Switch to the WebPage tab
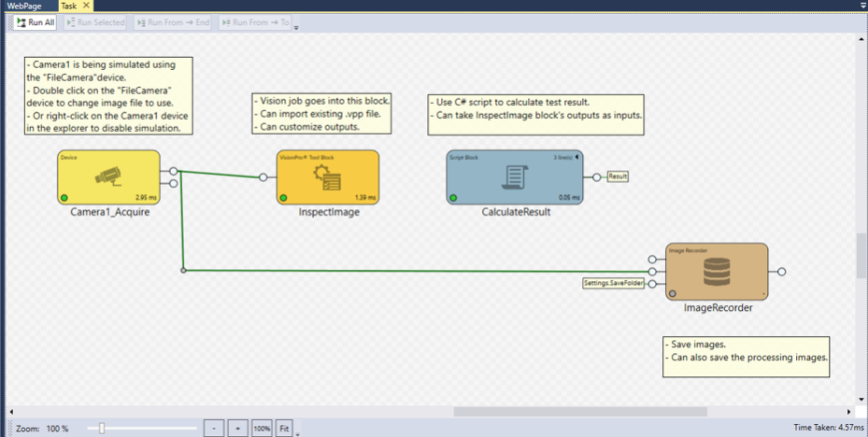Image resolution: width=868 pixels, height=437 pixels. (x=24, y=6)
